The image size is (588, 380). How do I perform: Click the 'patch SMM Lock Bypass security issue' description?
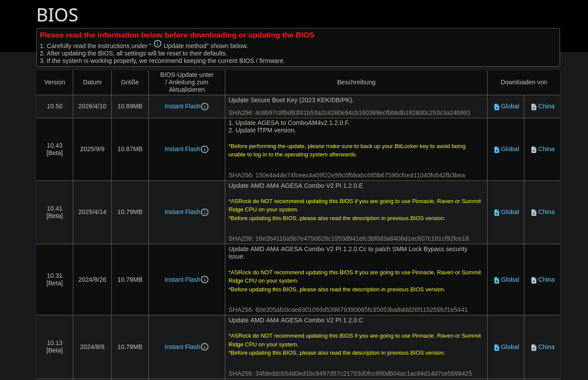(x=348, y=253)
